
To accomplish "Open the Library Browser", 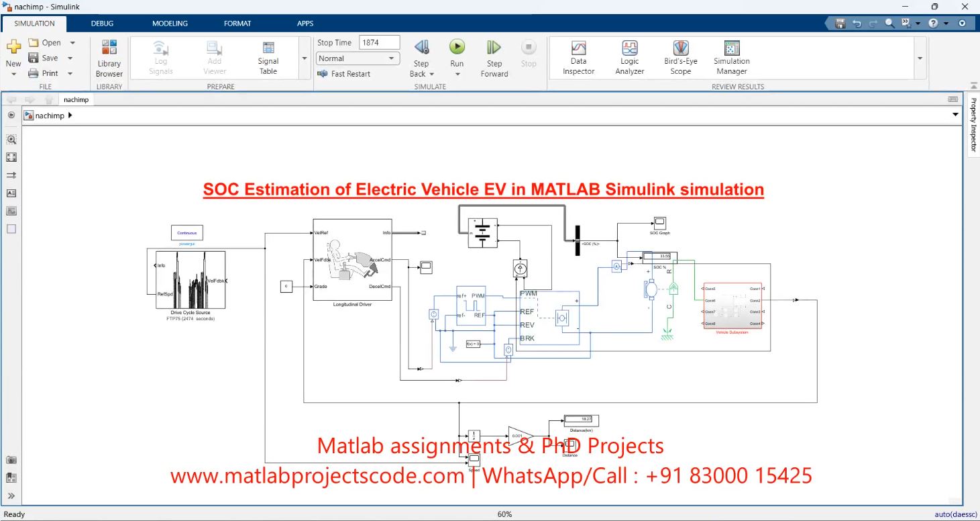I will click(x=109, y=57).
